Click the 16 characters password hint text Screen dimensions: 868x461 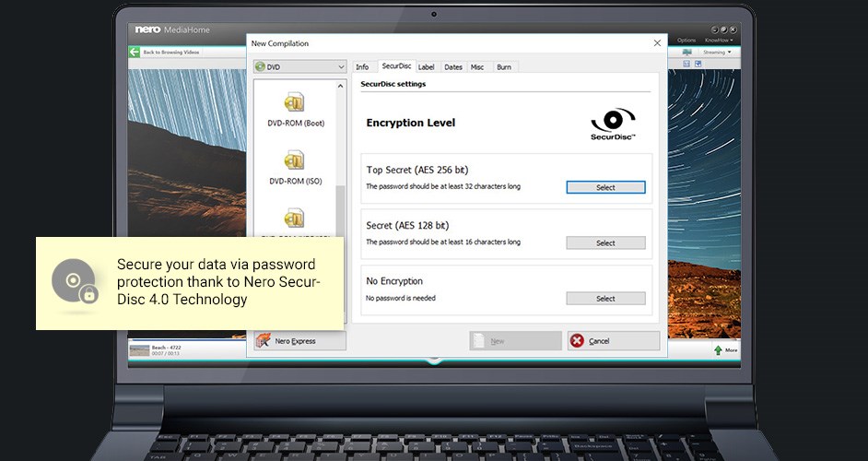443,242
